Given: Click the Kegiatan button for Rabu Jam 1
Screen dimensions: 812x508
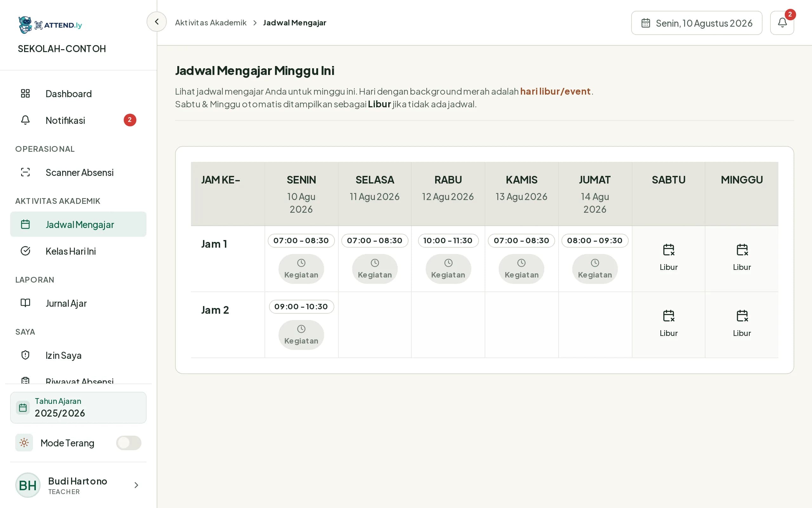Looking at the screenshot, I should [448, 269].
